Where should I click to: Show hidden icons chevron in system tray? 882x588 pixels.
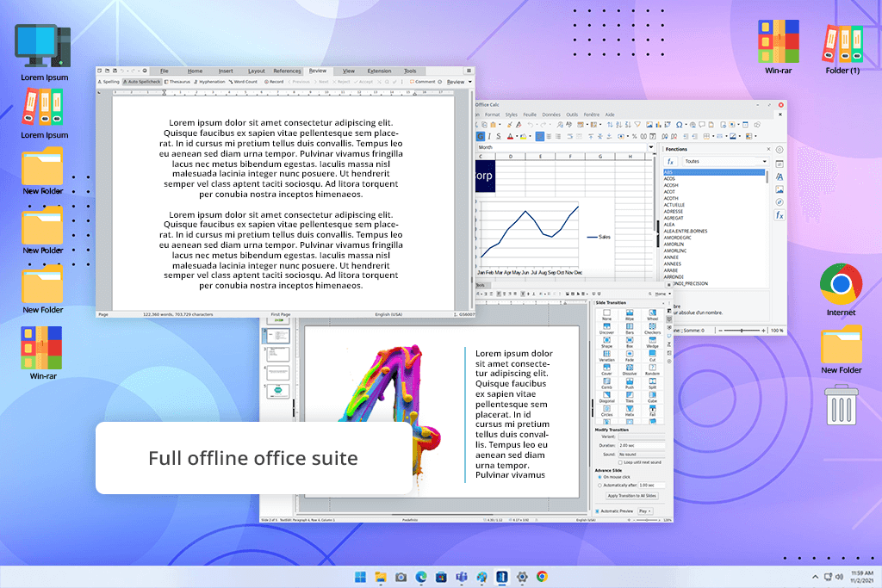[815, 577]
